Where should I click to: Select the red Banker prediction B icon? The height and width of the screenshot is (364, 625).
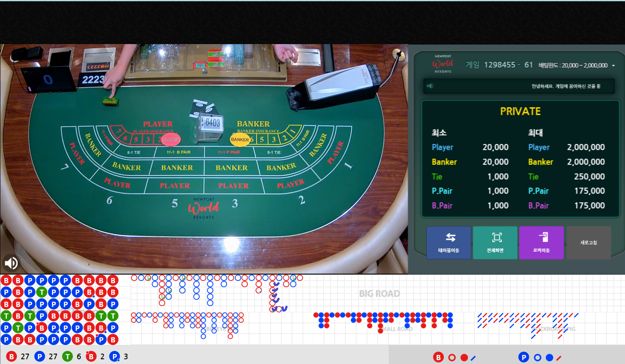point(438,357)
